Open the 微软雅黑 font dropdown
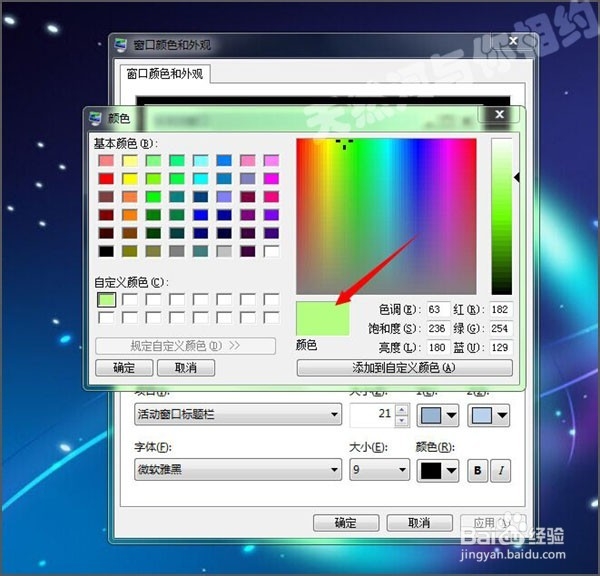 click(238, 469)
